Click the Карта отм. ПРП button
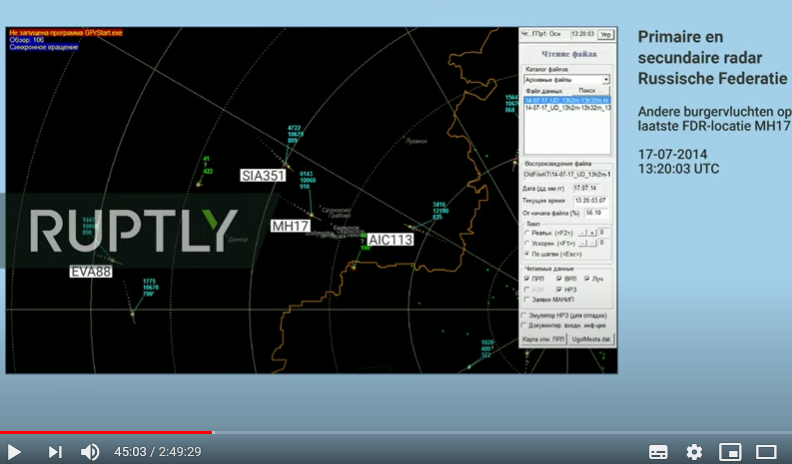Image resolution: width=792 pixels, height=464 pixels. point(543,339)
